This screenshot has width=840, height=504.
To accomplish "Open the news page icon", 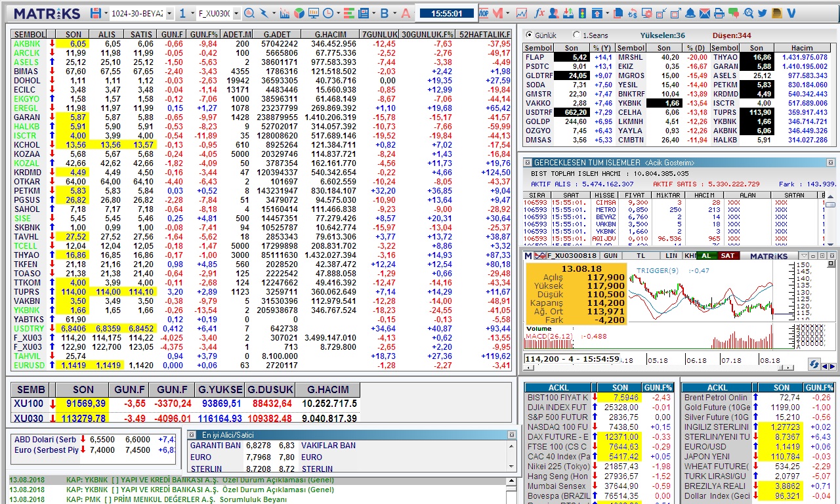I will coord(364,13).
